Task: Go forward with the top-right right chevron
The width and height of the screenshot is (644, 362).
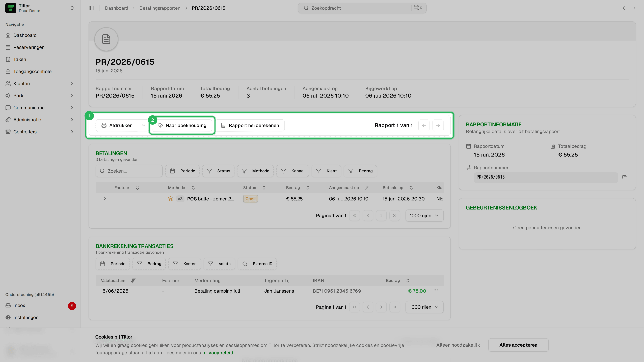Action: pyautogui.click(x=634, y=8)
